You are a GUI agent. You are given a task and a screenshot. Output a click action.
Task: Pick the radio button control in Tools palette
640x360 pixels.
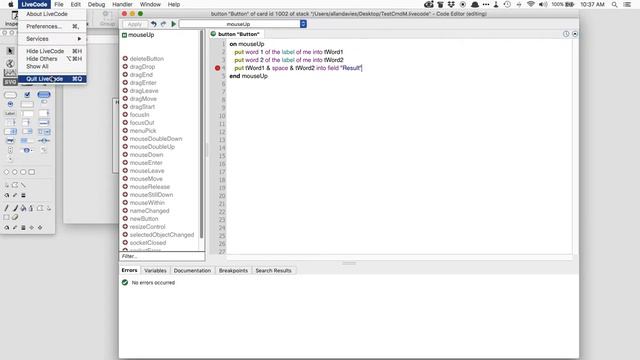point(10,104)
